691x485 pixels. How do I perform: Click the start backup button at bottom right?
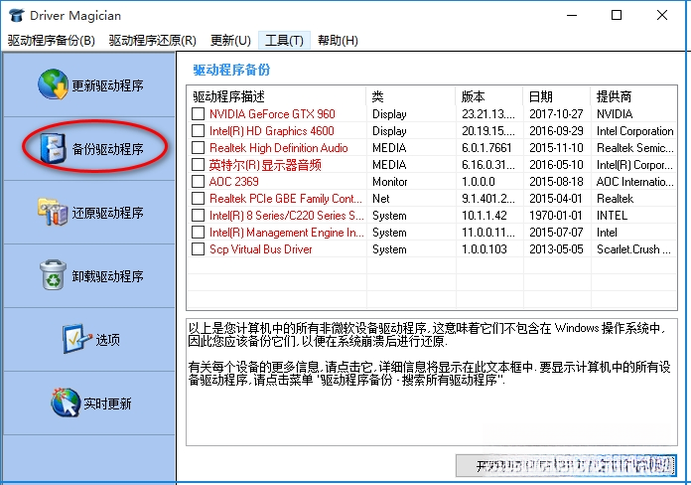[566, 466]
